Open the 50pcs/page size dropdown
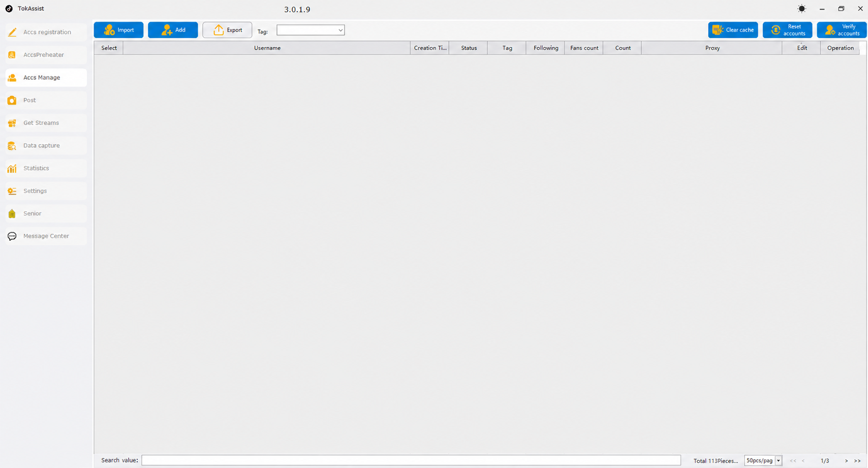 pyautogui.click(x=763, y=460)
